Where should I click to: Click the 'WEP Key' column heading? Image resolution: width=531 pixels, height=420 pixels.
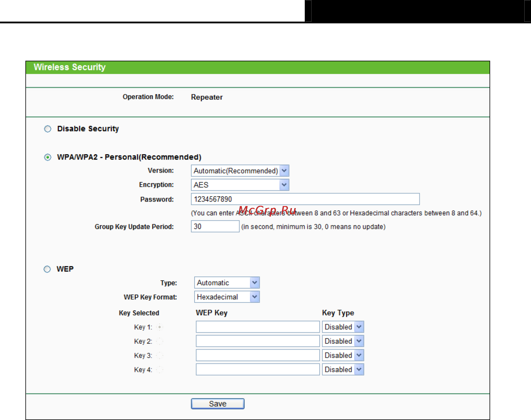click(x=212, y=313)
